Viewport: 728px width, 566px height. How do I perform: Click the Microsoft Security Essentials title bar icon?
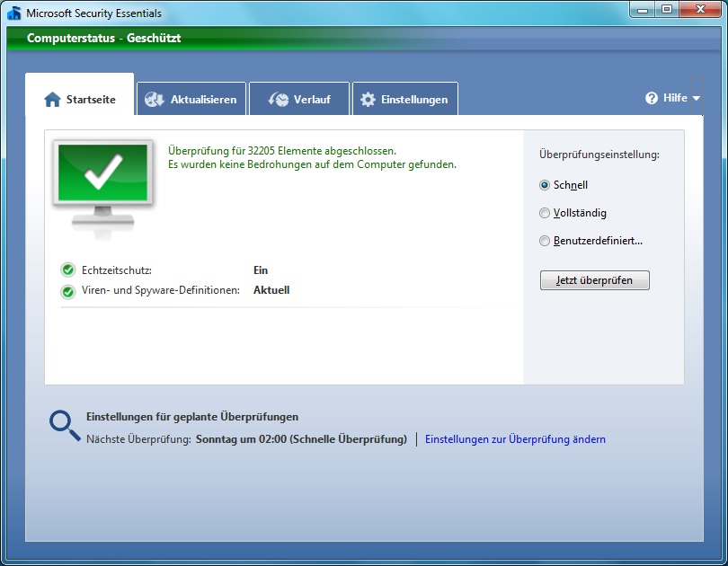(x=14, y=13)
